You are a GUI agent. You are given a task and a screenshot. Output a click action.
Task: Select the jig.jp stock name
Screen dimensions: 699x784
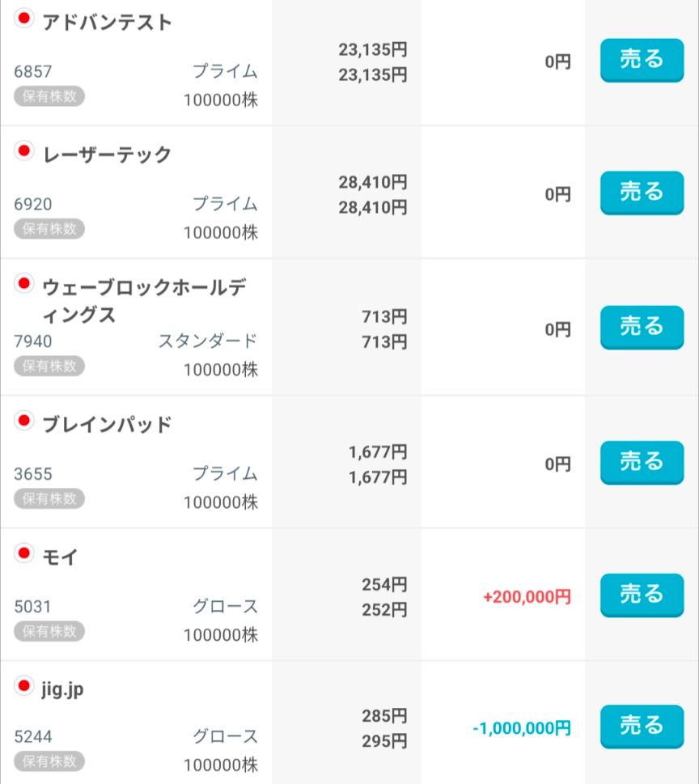[x=62, y=689]
